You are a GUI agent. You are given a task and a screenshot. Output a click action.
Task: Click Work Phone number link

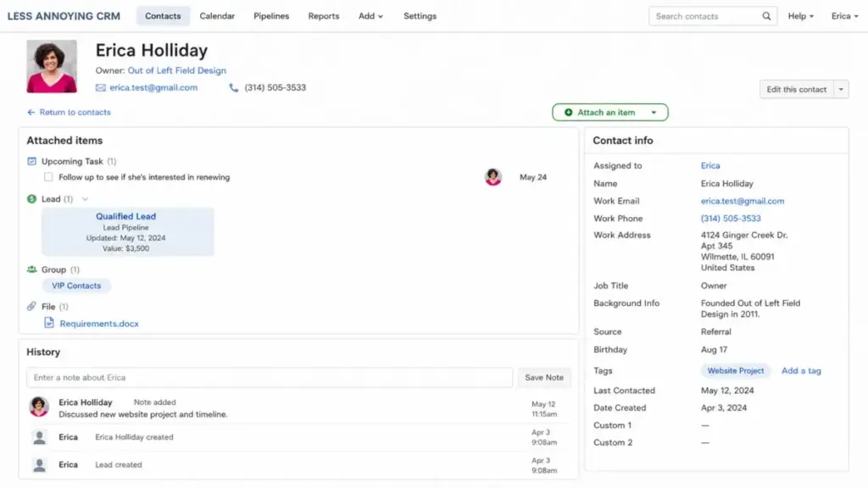731,219
